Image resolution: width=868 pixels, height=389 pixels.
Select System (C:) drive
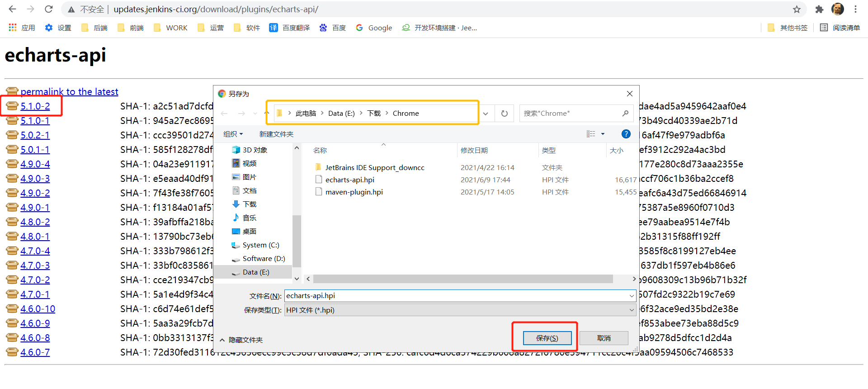pyautogui.click(x=255, y=245)
